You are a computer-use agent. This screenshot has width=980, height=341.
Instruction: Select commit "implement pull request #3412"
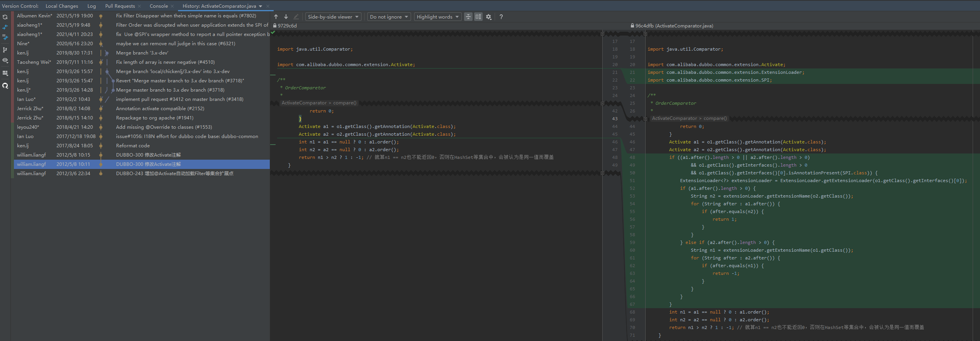142,99
